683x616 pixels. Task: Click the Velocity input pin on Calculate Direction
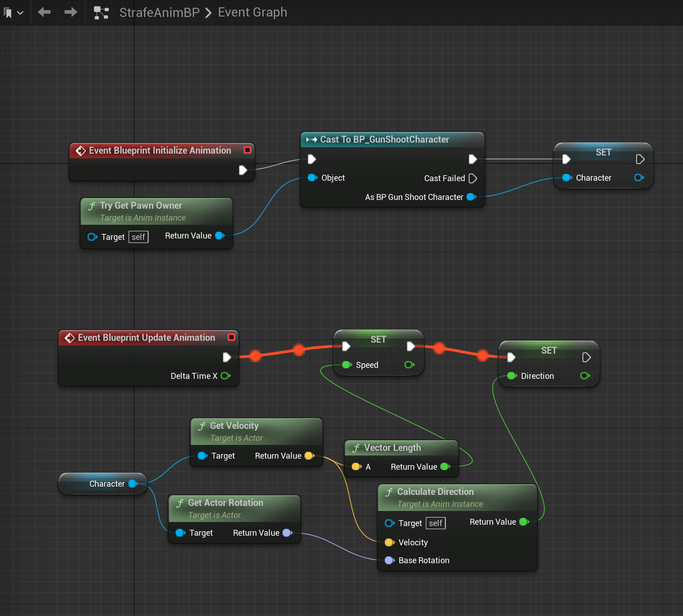tap(389, 542)
